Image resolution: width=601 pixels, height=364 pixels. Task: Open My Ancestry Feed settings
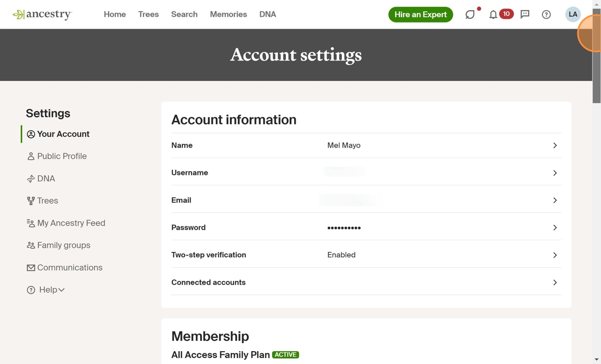(x=71, y=223)
